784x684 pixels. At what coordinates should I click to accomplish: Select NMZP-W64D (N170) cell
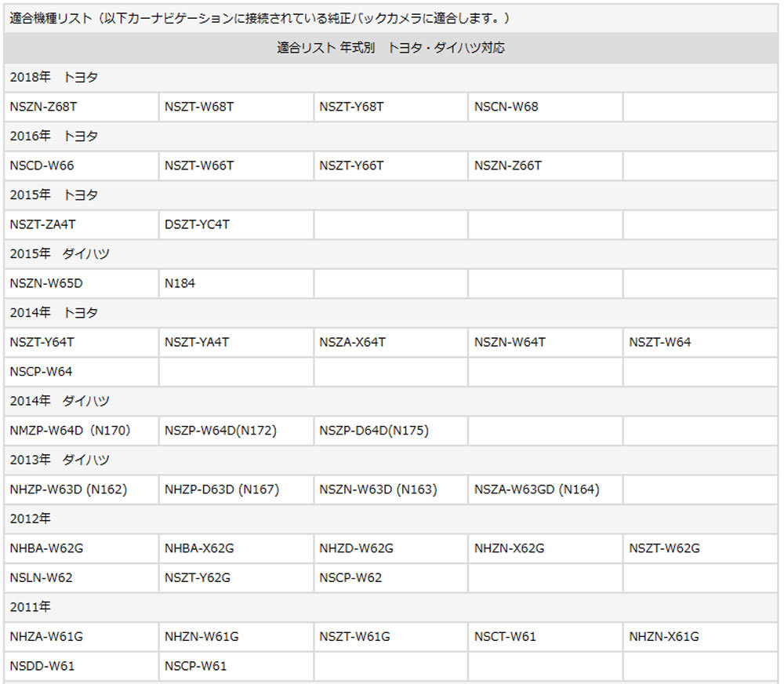coord(81,431)
